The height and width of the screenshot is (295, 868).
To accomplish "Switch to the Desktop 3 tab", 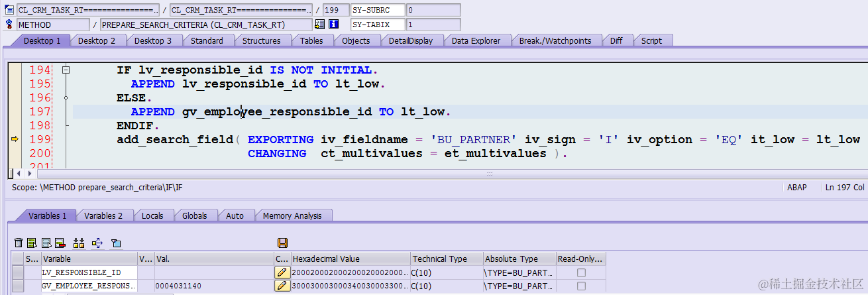I will (153, 40).
